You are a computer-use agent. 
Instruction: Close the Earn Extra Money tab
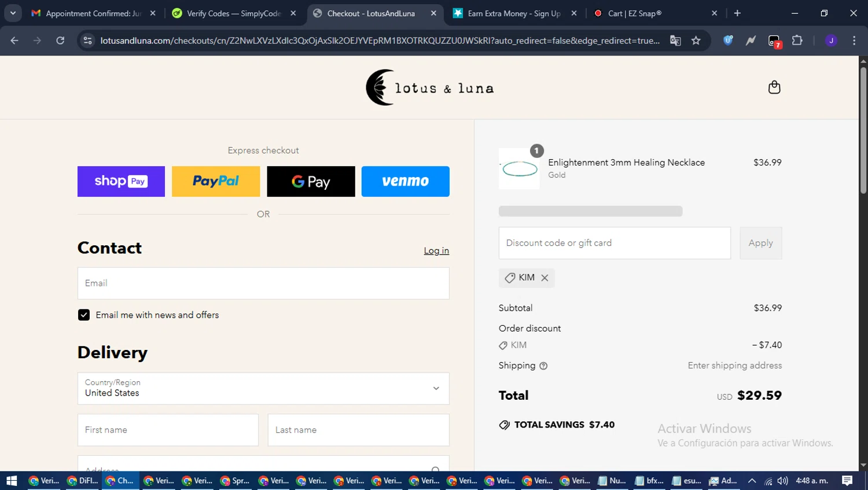click(x=574, y=13)
